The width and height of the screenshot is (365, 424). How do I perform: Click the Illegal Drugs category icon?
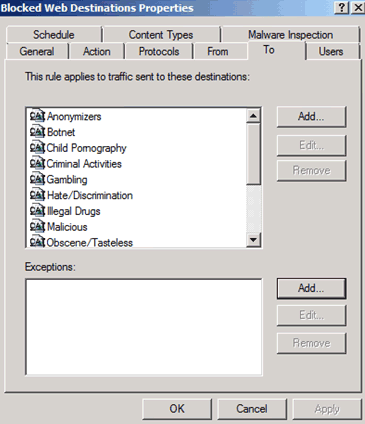(37, 211)
